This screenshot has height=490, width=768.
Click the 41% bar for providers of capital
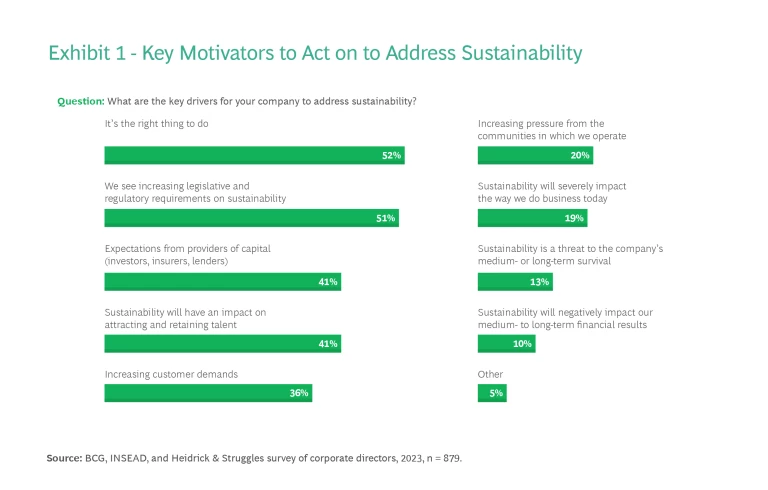point(222,282)
